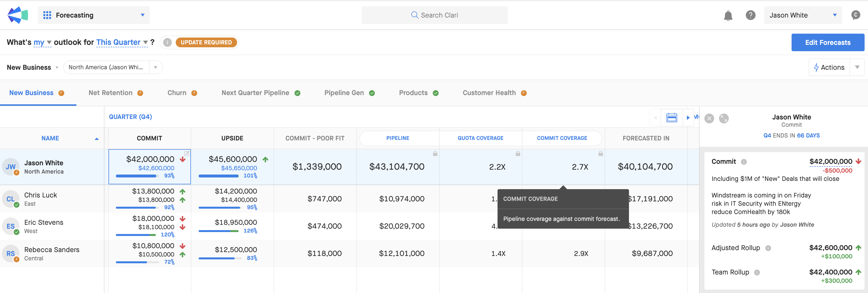Click the Commit Coverage column header
This screenshot has height=293, width=868.
coord(562,138)
